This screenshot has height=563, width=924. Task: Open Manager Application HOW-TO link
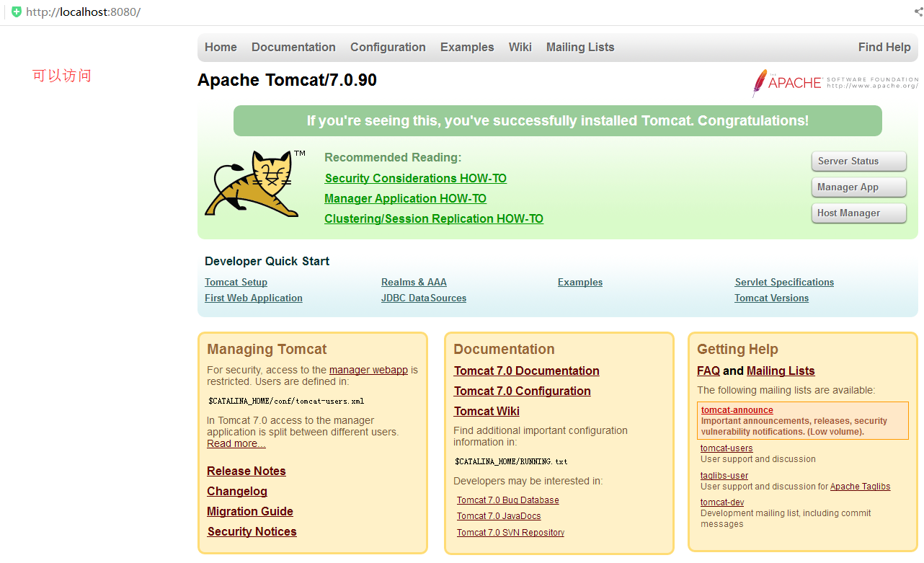405,199
